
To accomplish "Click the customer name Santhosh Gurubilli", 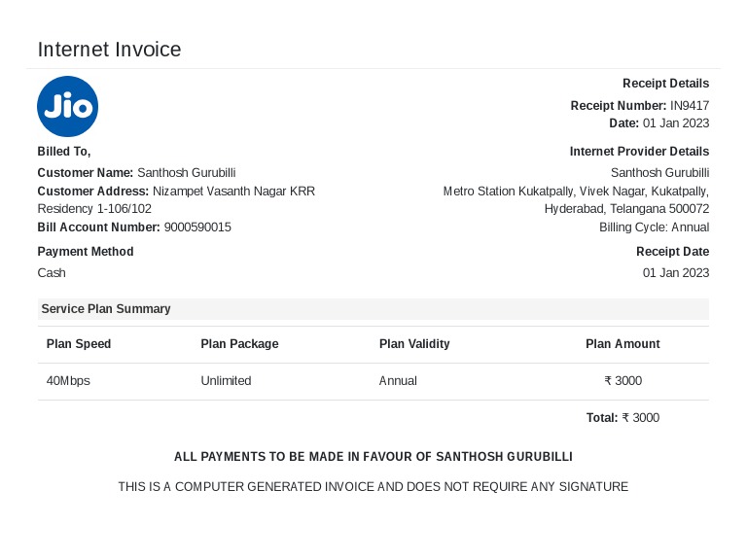I will click(x=186, y=172).
